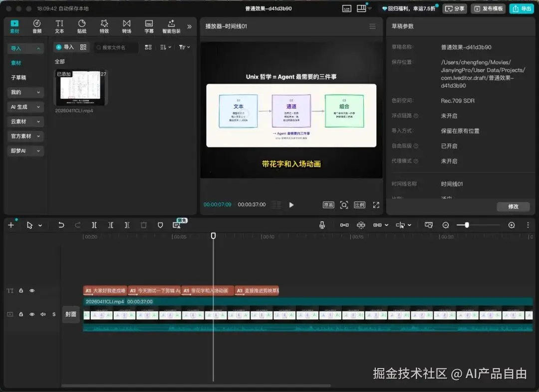The width and height of the screenshot is (539, 392).
Task: Click the 导出 (Export) button
Action: [x=521, y=8]
